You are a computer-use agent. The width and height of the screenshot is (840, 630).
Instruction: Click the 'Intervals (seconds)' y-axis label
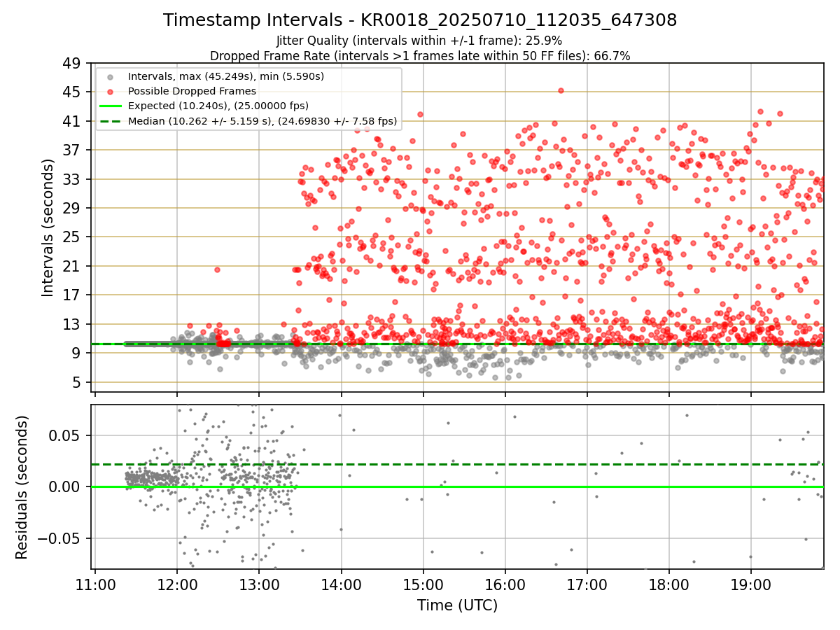(x=48, y=227)
